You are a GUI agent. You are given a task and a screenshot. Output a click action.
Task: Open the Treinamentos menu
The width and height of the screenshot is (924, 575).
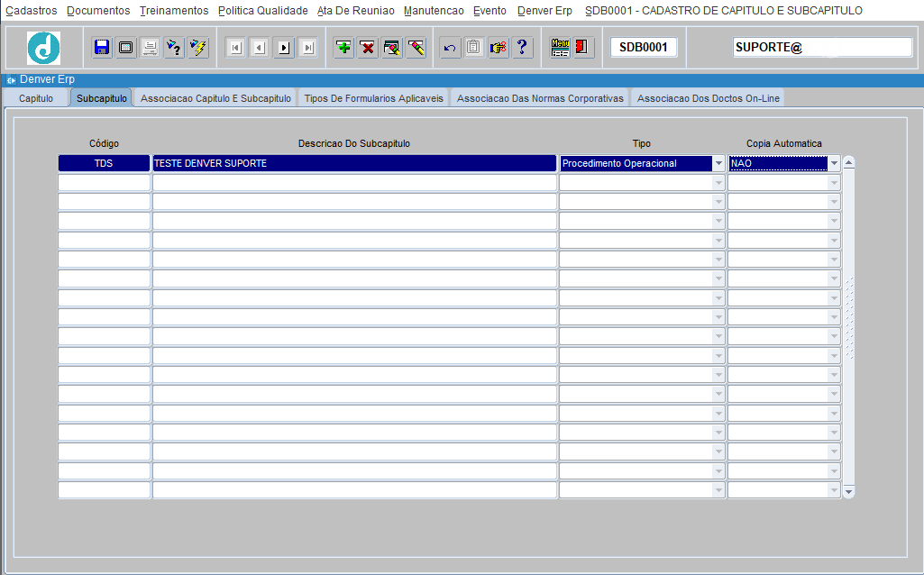click(174, 11)
